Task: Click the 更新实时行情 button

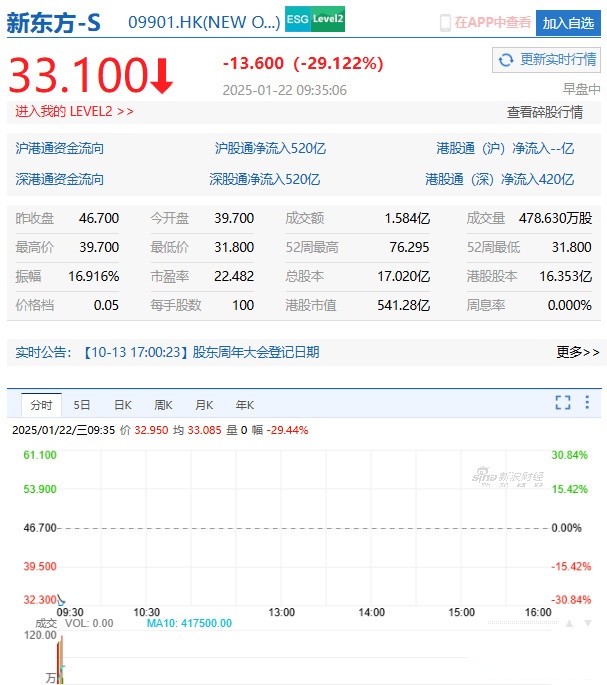Action: click(x=546, y=60)
